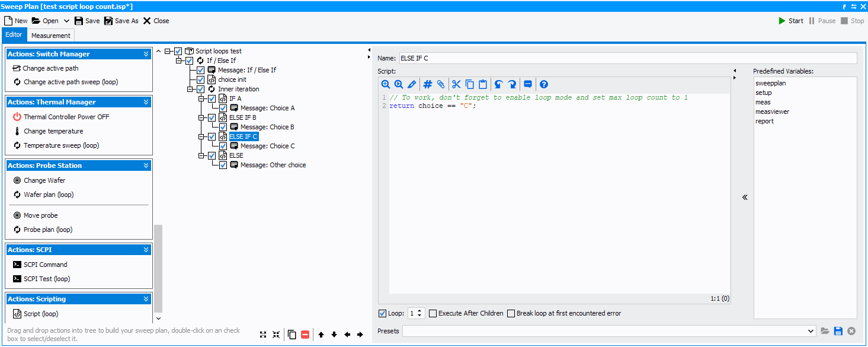Cut selection with the scissors icon

click(x=456, y=84)
